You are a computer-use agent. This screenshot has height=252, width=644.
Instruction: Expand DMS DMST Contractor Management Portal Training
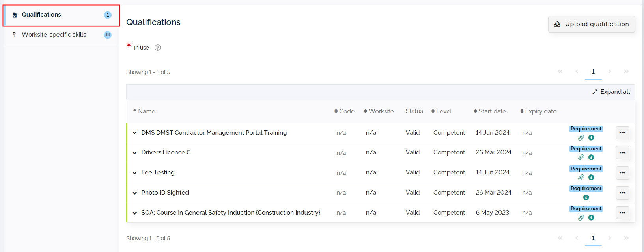(x=134, y=133)
